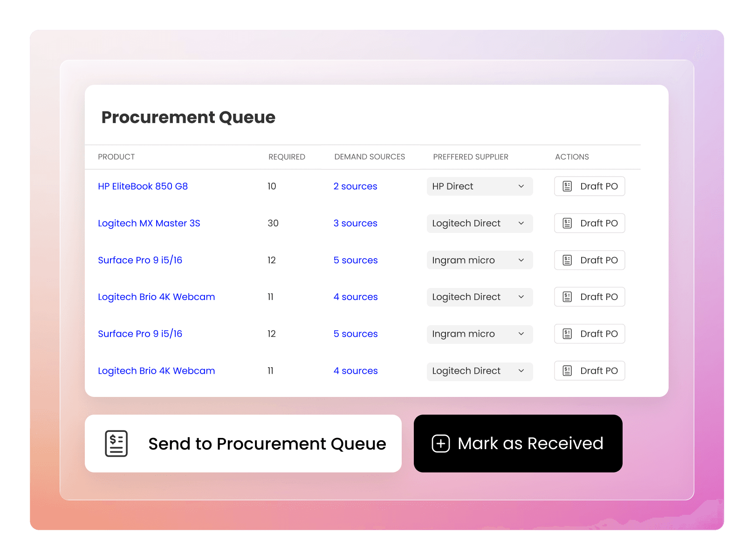Open the Logitech MX Master 3S product link
Viewport: 754px width, 560px height.
pyautogui.click(x=149, y=223)
